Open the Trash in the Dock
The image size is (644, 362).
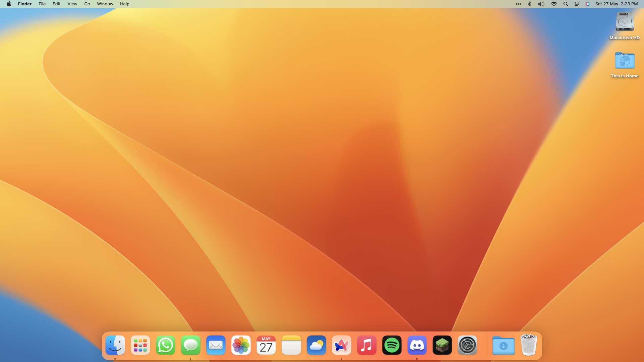coord(529,345)
